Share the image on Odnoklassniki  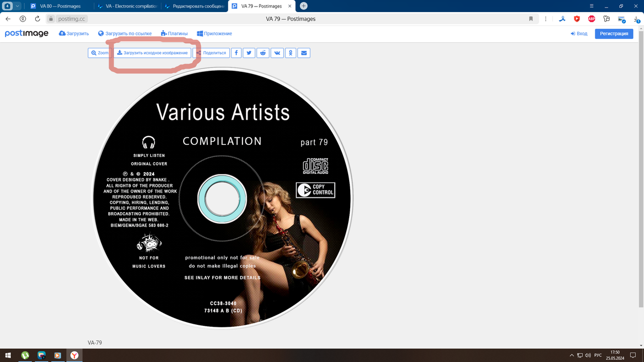click(x=290, y=53)
